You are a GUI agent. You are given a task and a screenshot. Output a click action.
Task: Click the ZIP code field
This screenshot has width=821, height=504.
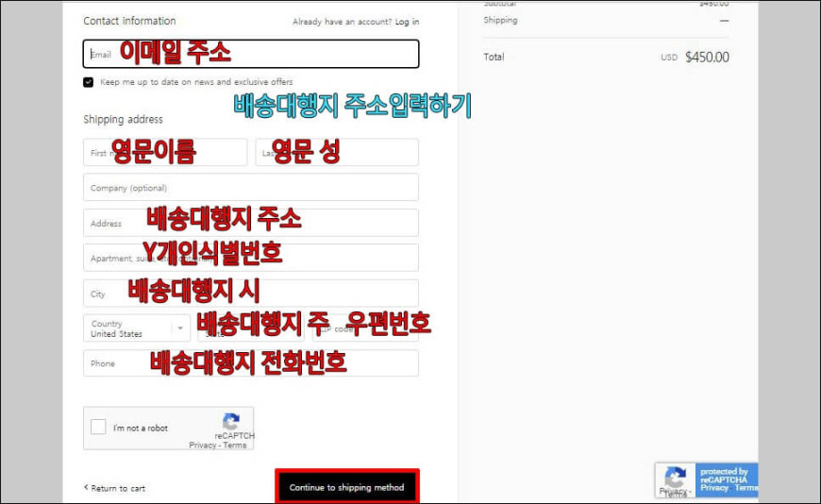tap(365, 328)
